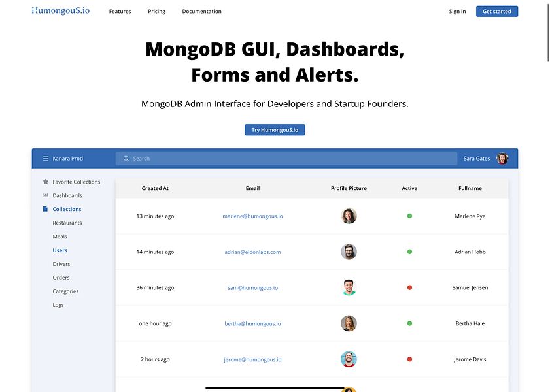
Task: Click the Fullname column header
Action: [470, 188]
